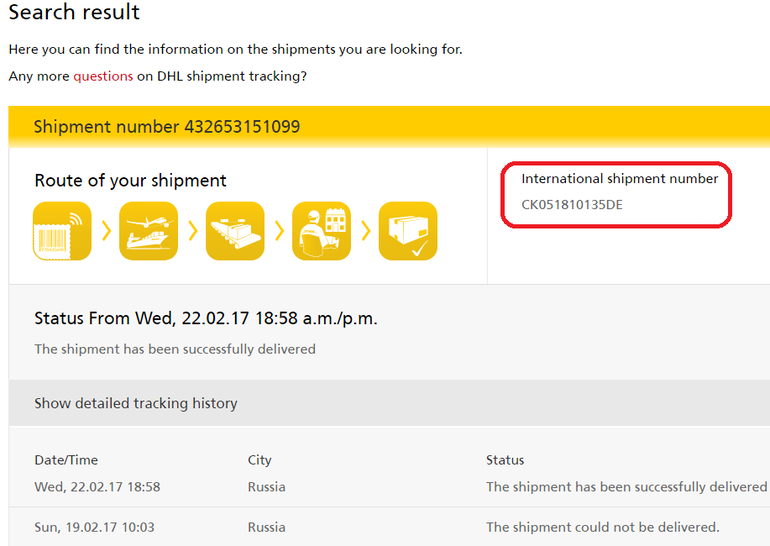Click the "Shipment number 432653151099" yellow header
Viewport: 770px width, 546px height.
[167, 127]
